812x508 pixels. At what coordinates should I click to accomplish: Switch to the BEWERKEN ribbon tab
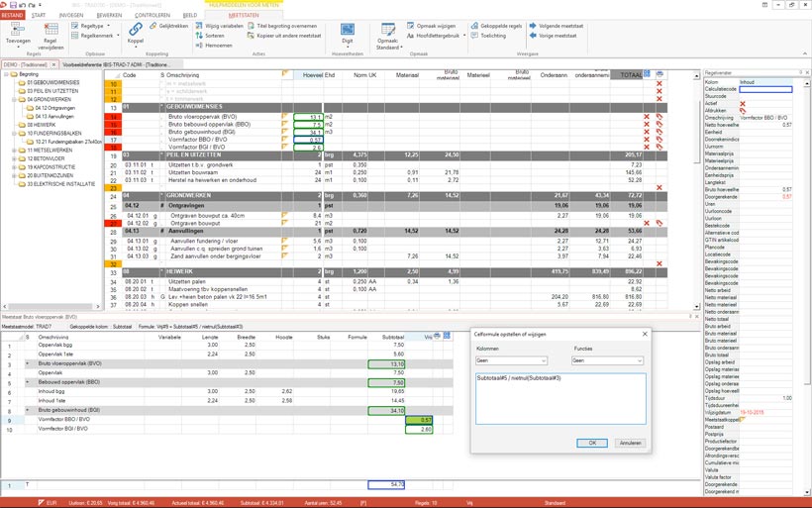tap(109, 16)
